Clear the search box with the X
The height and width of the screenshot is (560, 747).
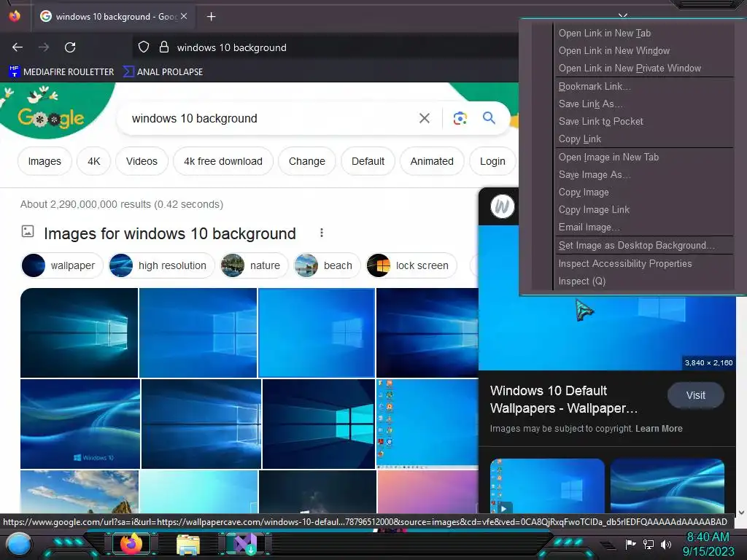pos(424,118)
